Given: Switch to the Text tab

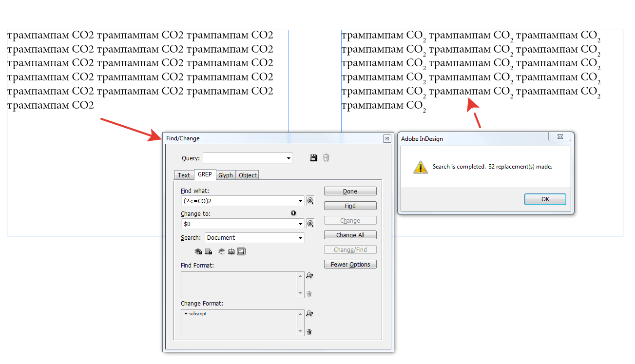Looking at the screenshot, I should [184, 175].
